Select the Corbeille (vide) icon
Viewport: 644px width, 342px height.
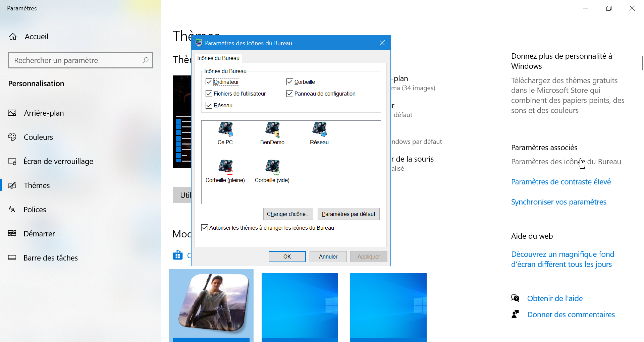point(272,168)
